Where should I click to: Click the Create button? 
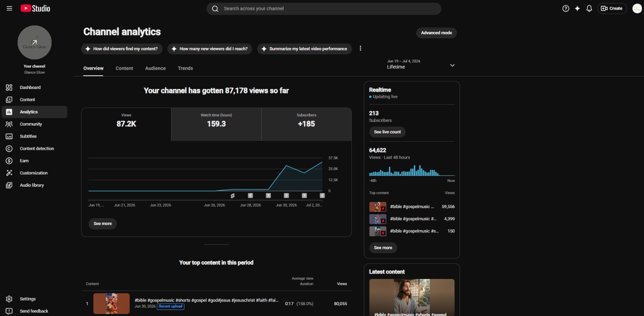612,8
